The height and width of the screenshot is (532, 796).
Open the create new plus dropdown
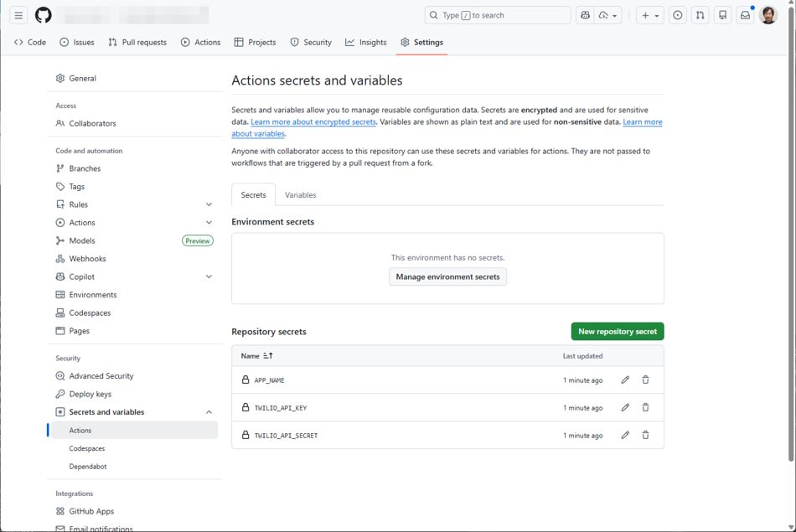tap(649, 15)
